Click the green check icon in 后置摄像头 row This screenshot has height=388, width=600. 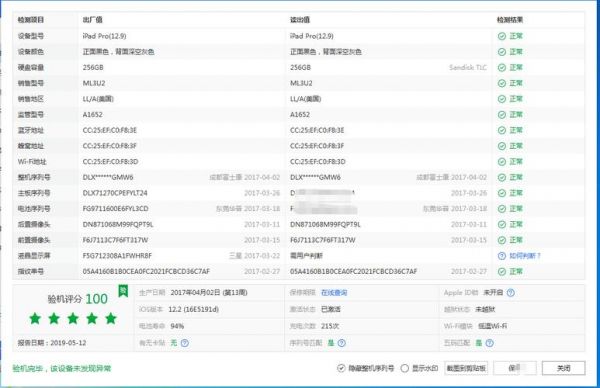(502, 224)
